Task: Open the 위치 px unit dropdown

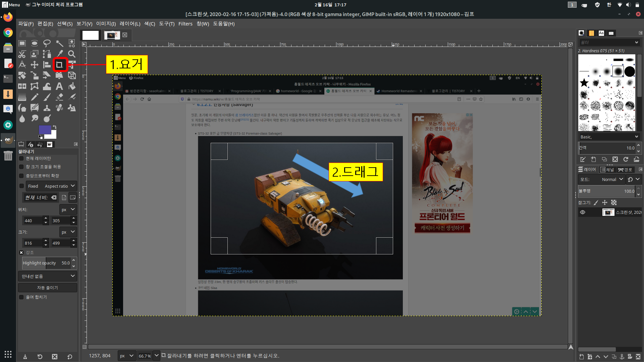Action: 68,209
